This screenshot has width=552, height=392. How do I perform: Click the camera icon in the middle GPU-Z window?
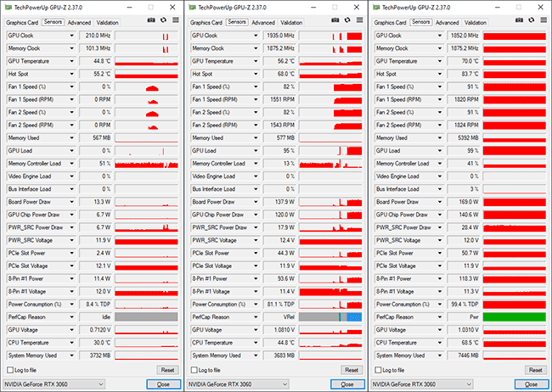[334, 22]
